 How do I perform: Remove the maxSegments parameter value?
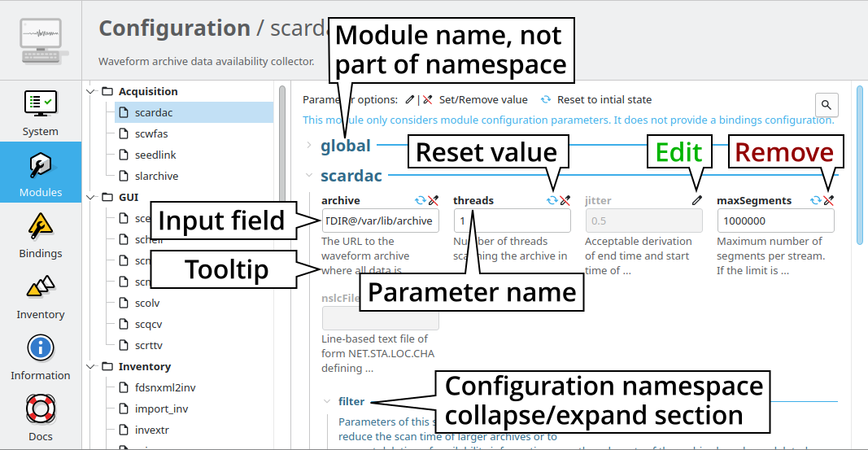tap(829, 200)
